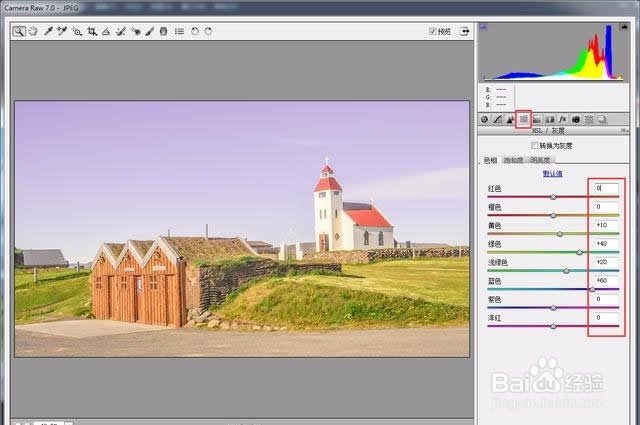Rotate image counterclockwise
The height and width of the screenshot is (425, 640).
pos(195,31)
